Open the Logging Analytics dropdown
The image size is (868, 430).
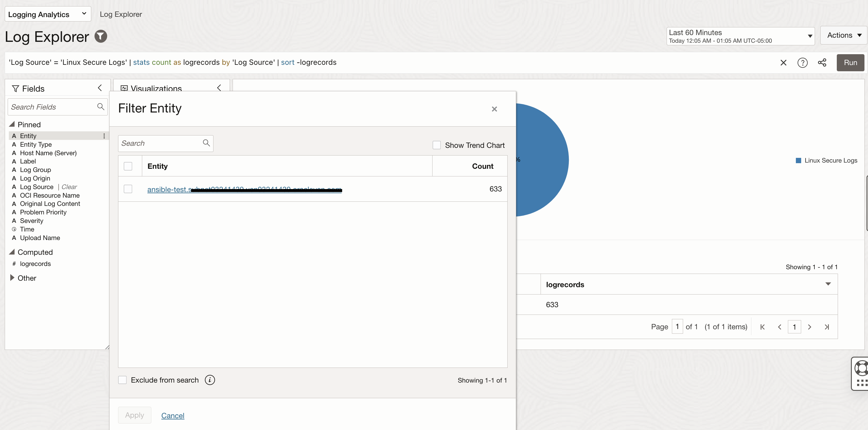[48, 14]
